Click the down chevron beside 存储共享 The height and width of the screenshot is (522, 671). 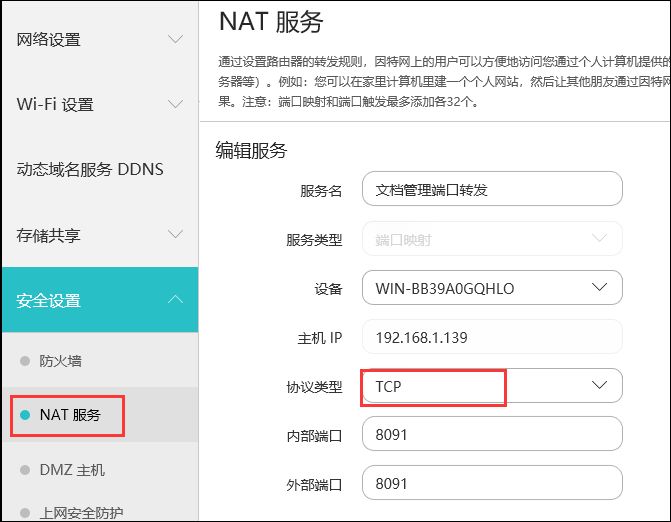(175, 235)
